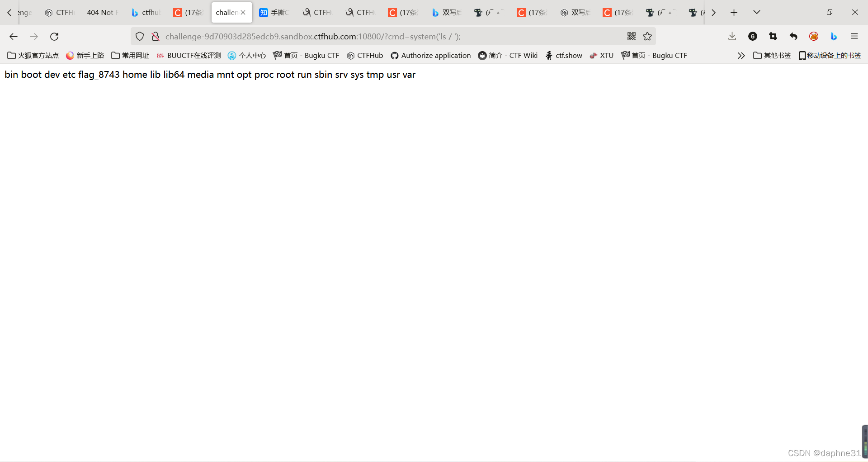Click the flag_8743 directory listing text
The height and width of the screenshot is (462, 868).
[x=99, y=75]
